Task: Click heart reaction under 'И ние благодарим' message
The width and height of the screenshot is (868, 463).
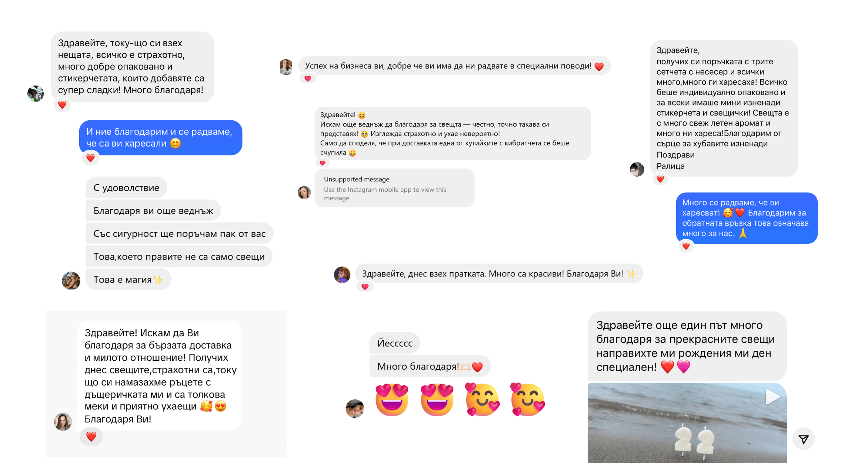Action: click(90, 158)
